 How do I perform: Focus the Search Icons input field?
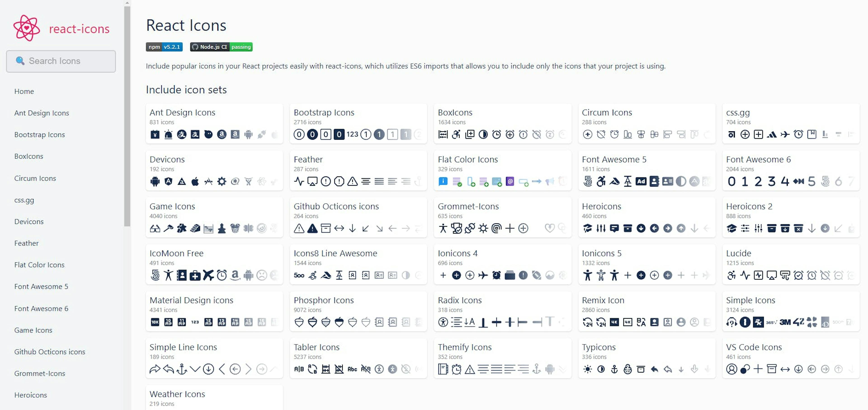tap(61, 61)
